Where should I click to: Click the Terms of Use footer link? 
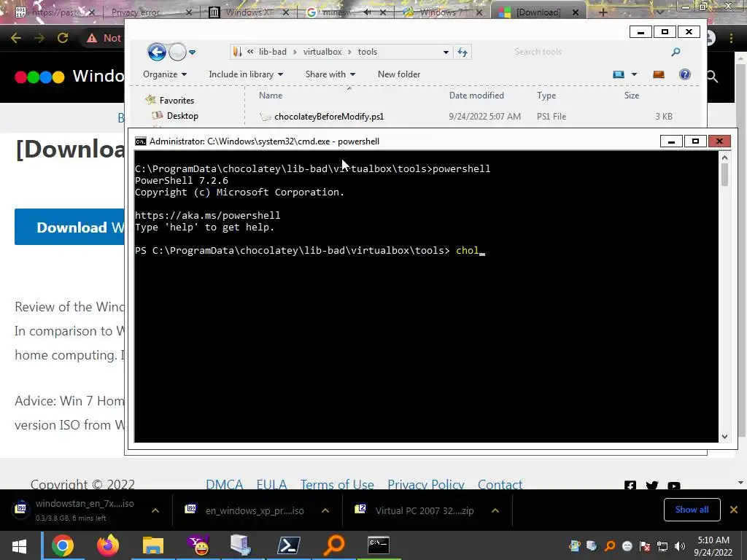[x=337, y=484]
